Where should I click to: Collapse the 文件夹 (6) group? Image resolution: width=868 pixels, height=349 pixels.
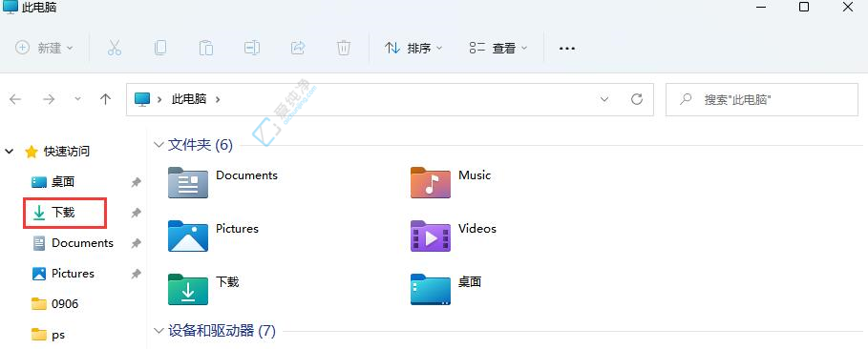click(159, 146)
